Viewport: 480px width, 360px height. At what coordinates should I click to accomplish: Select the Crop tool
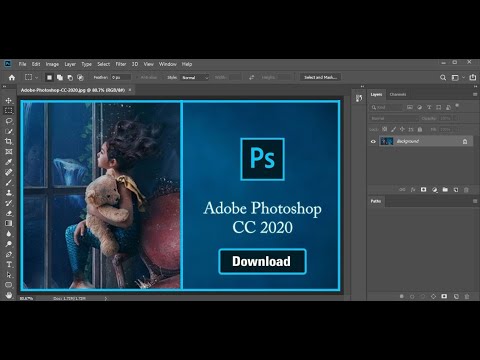[x=9, y=141]
